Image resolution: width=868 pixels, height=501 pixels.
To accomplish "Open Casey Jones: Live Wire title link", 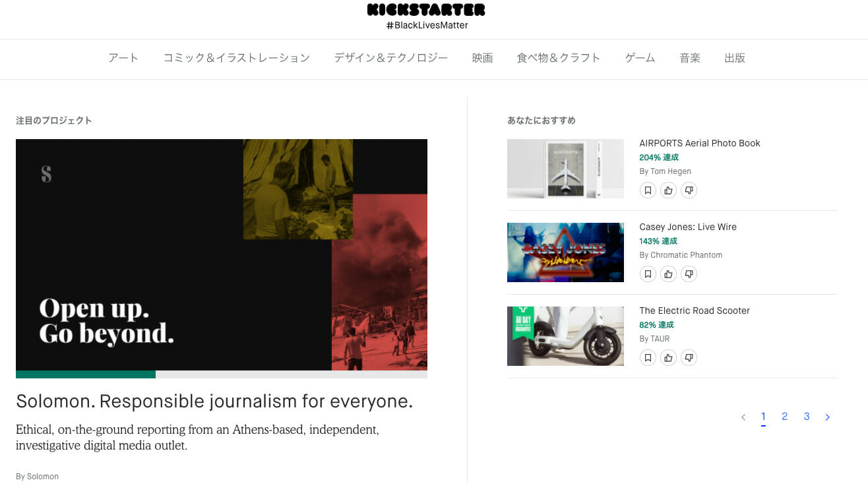I will click(688, 227).
